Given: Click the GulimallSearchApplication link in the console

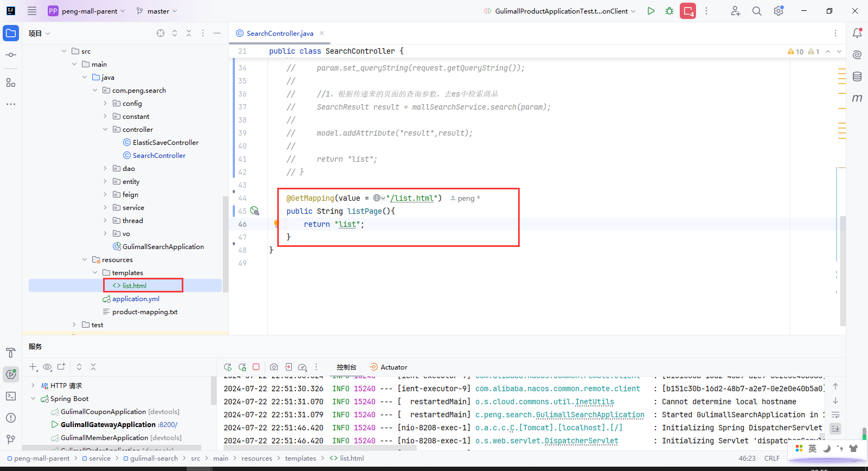Looking at the screenshot, I should click(590, 415).
